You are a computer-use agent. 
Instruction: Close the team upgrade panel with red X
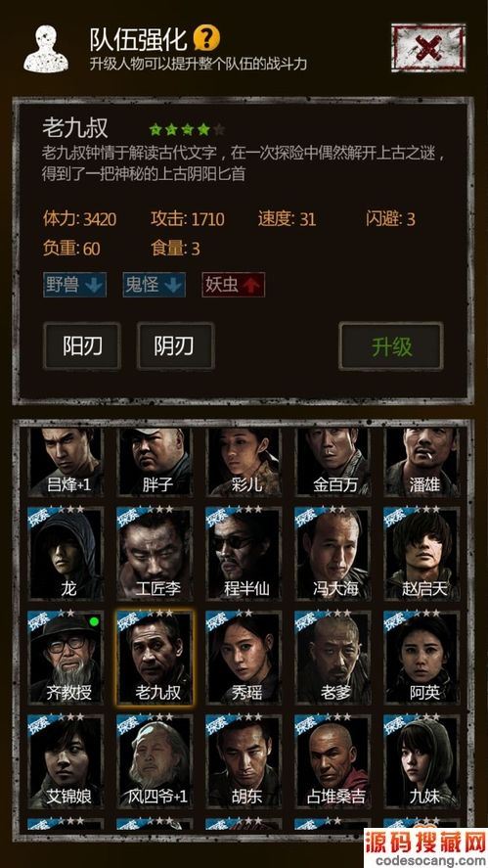[428, 48]
